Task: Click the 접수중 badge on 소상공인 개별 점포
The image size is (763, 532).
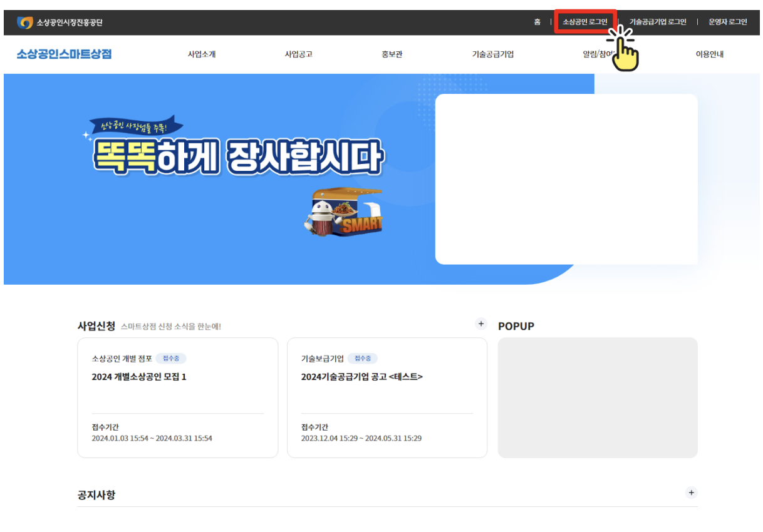Action: pyautogui.click(x=170, y=358)
